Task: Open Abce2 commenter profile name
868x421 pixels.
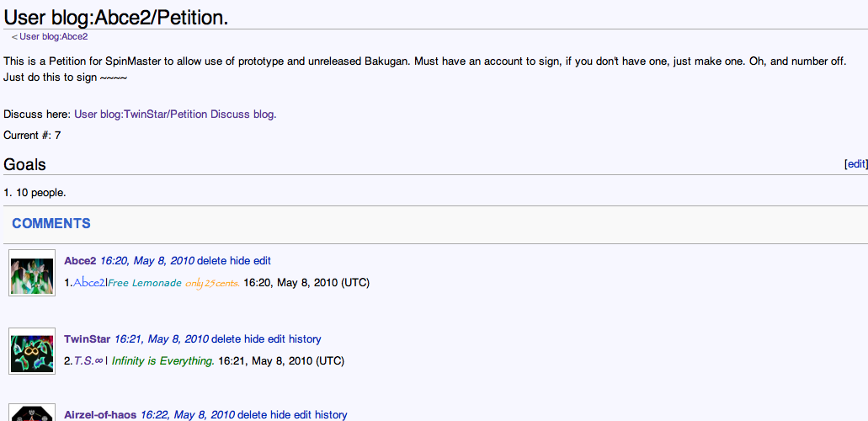Action: (80, 261)
